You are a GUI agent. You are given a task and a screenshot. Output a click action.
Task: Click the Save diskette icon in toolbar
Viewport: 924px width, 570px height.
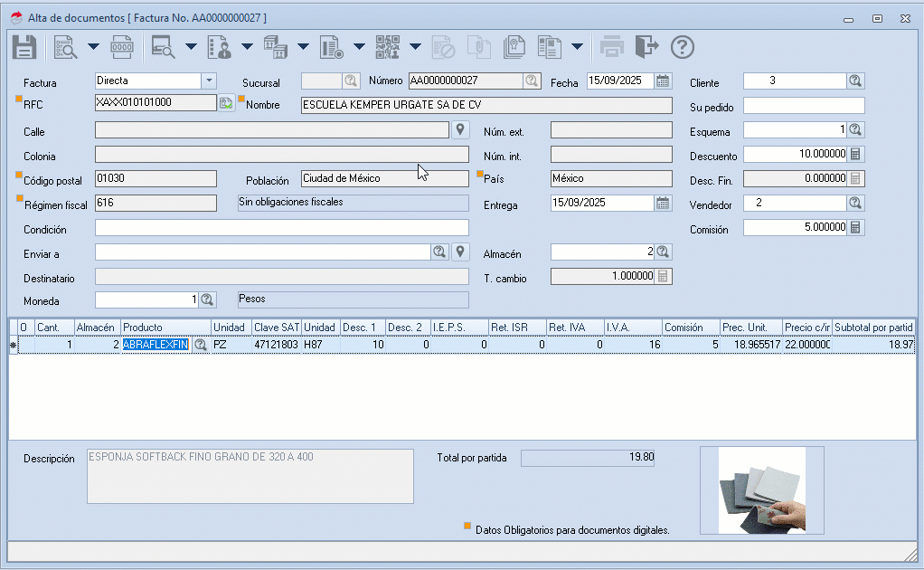(24, 46)
